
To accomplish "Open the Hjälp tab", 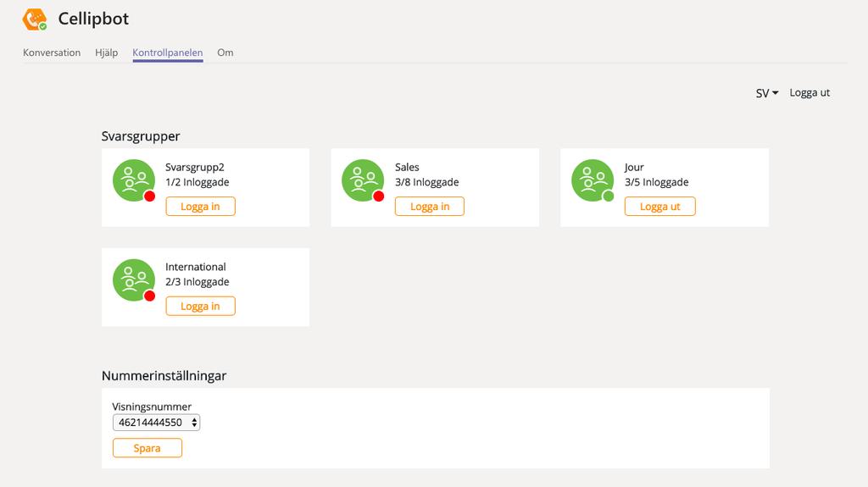I will 106,53.
